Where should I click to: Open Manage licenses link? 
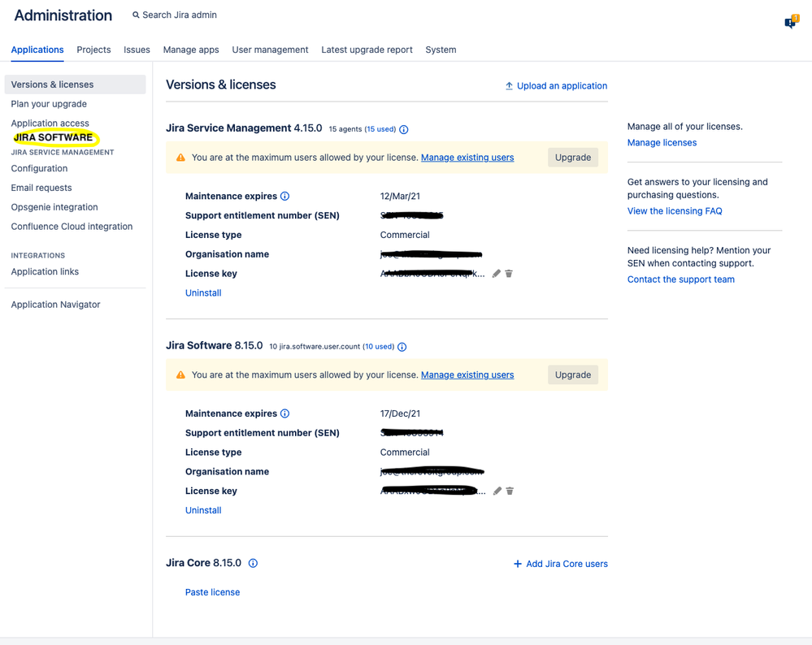[x=662, y=143]
